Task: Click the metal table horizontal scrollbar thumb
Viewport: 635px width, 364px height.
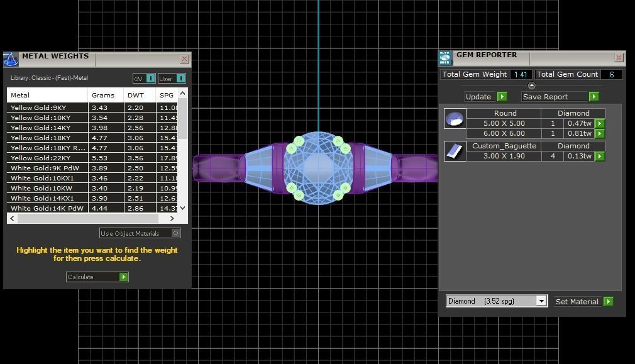Action: point(87,218)
